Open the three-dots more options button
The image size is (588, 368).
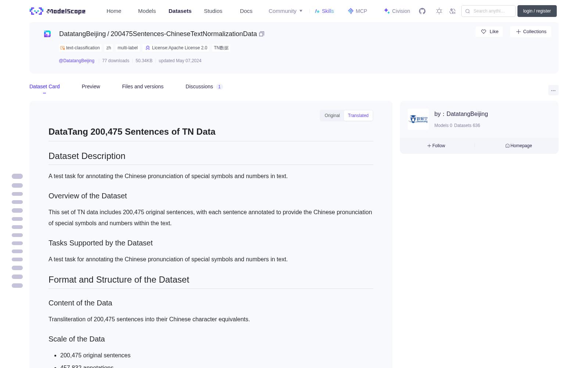click(553, 90)
